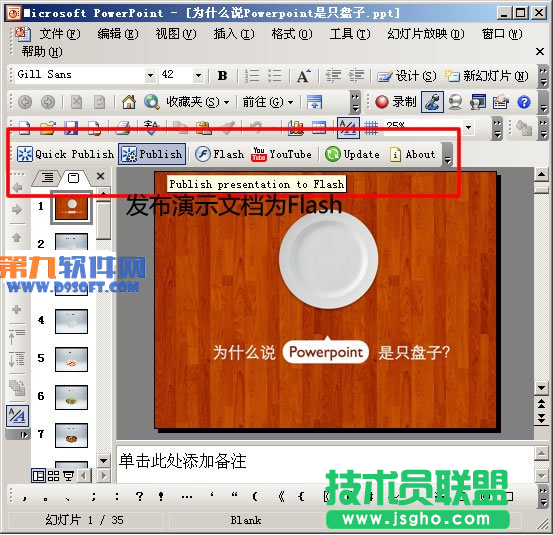Open the 幻灯片放映 Slide Show menu

click(x=426, y=34)
